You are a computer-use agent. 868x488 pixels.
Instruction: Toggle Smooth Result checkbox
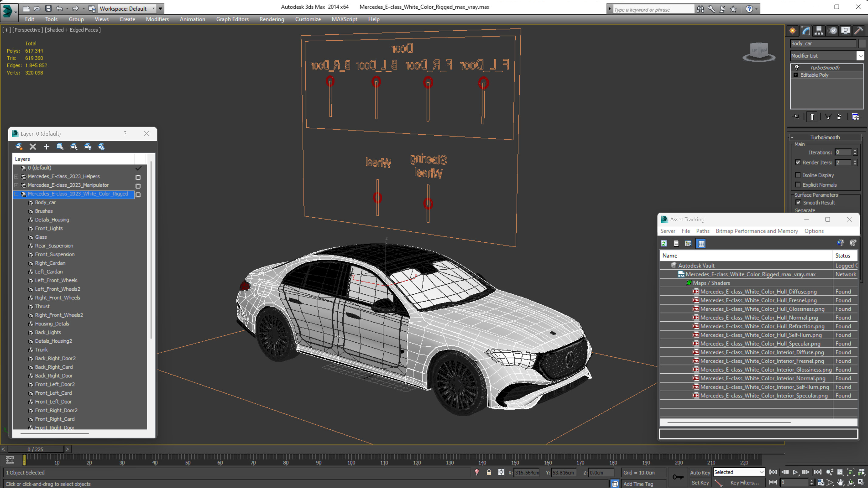pos(798,202)
